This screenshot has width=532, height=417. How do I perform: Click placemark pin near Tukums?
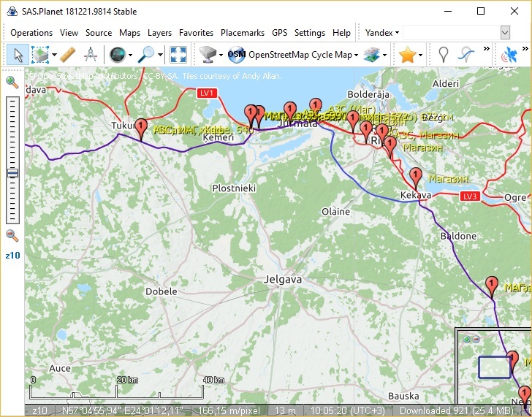(x=141, y=129)
